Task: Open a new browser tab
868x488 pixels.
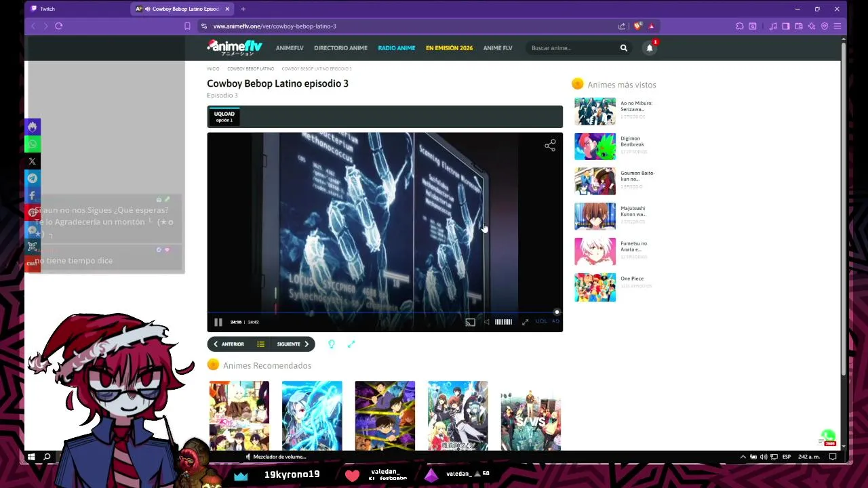Action: pyautogui.click(x=243, y=9)
